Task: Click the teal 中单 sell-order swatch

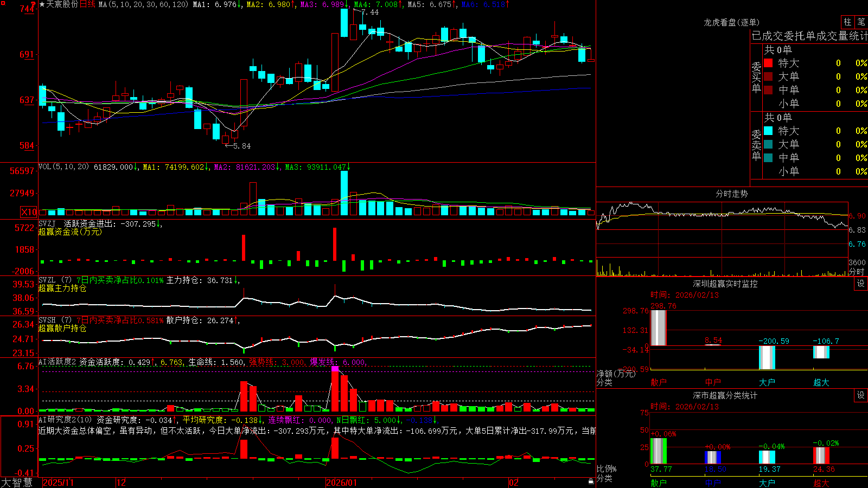Action: pos(768,158)
